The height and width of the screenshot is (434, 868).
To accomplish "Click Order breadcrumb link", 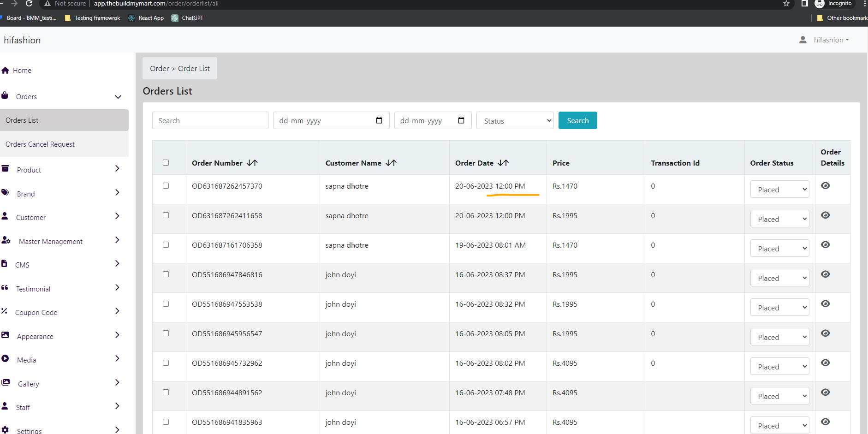I will point(160,68).
